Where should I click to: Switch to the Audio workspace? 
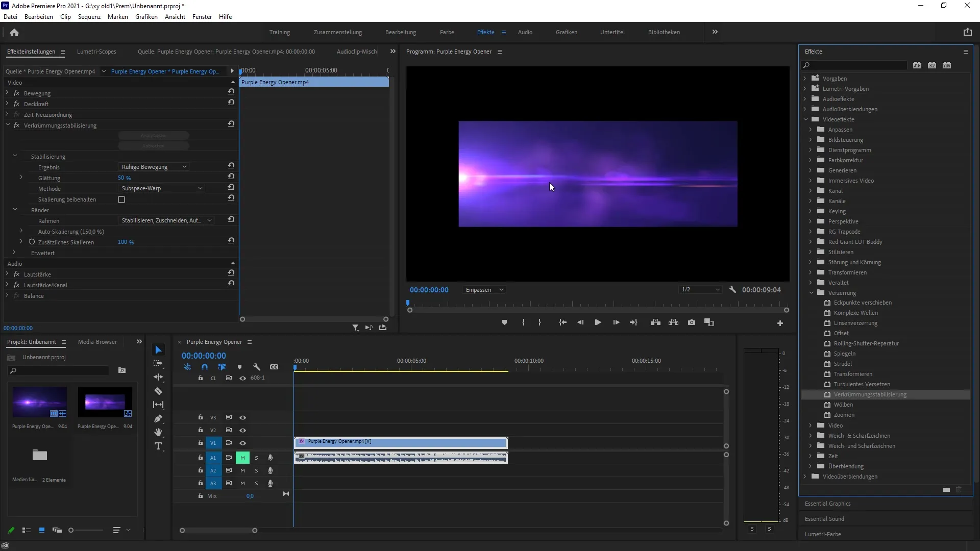(525, 32)
